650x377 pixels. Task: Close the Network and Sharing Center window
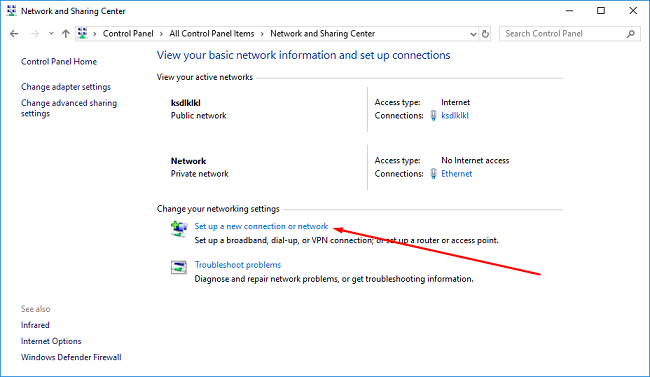click(x=633, y=11)
